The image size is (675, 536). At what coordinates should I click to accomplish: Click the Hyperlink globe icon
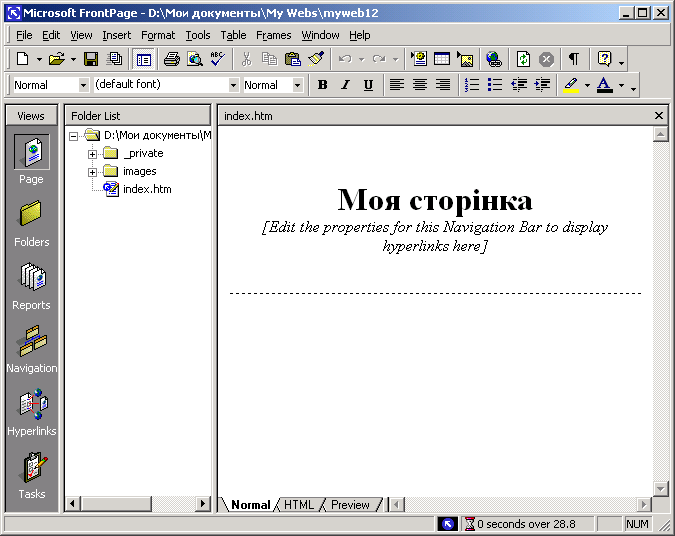point(494,59)
